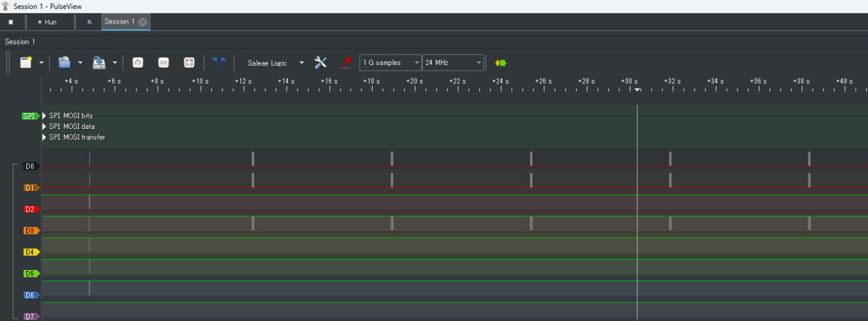Open the 1 G samples dropdown
Screen dimensions: 868x321
pyautogui.click(x=391, y=63)
